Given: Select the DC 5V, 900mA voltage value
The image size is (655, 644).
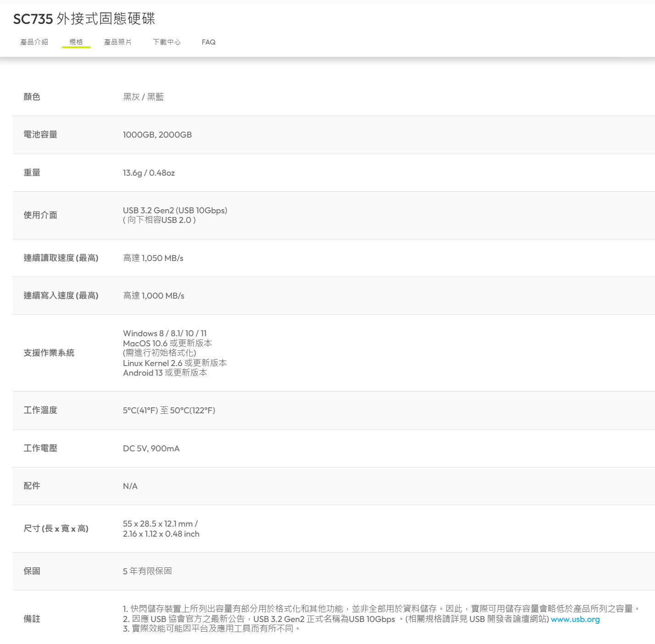Looking at the screenshot, I should click(151, 448).
